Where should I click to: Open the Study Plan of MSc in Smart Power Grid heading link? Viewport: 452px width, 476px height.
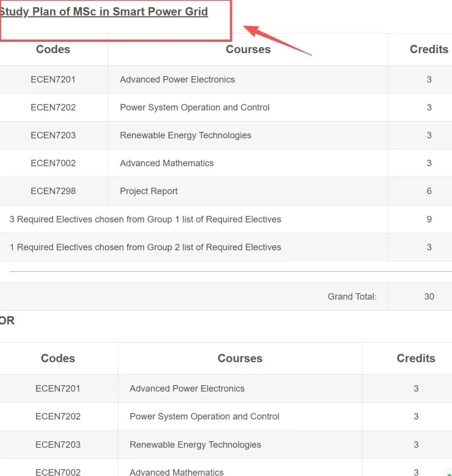coord(104,12)
